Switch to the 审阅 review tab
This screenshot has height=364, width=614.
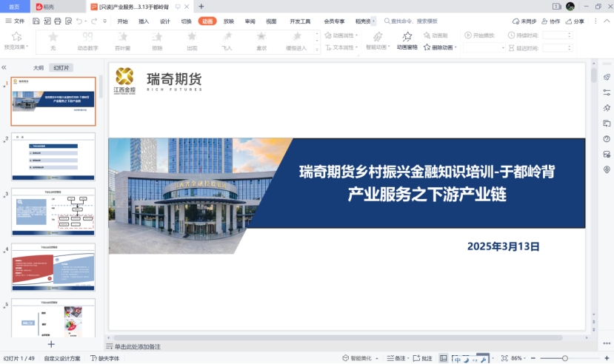coord(250,21)
